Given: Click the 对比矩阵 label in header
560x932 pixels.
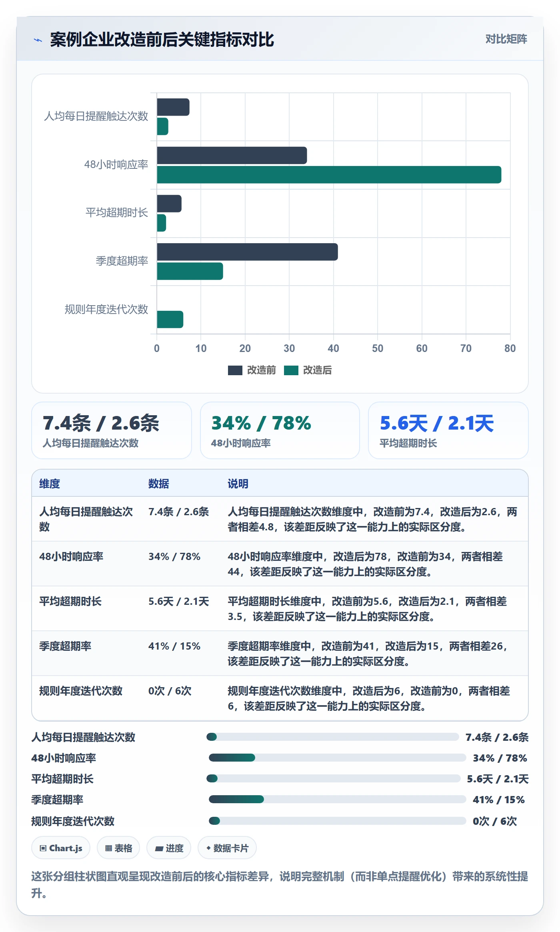Looking at the screenshot, I should click(506, 39).
